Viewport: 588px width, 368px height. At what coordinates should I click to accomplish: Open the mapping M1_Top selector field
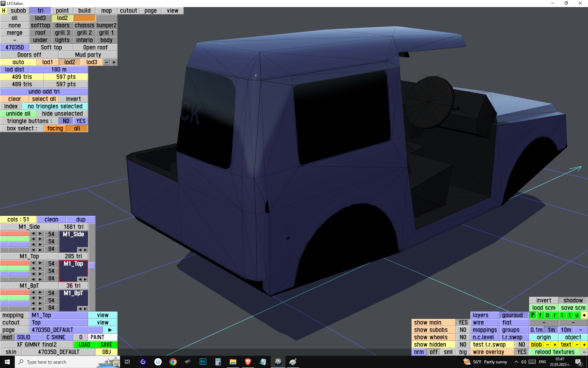[59, 315]
